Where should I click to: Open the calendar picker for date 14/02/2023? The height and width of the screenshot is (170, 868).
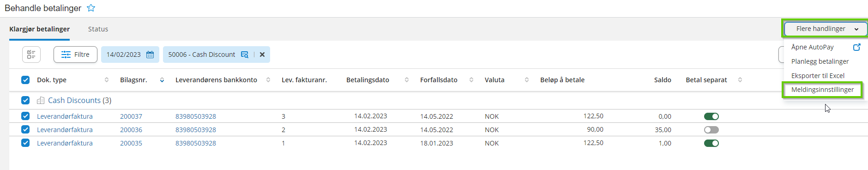[x=150, y=55]
